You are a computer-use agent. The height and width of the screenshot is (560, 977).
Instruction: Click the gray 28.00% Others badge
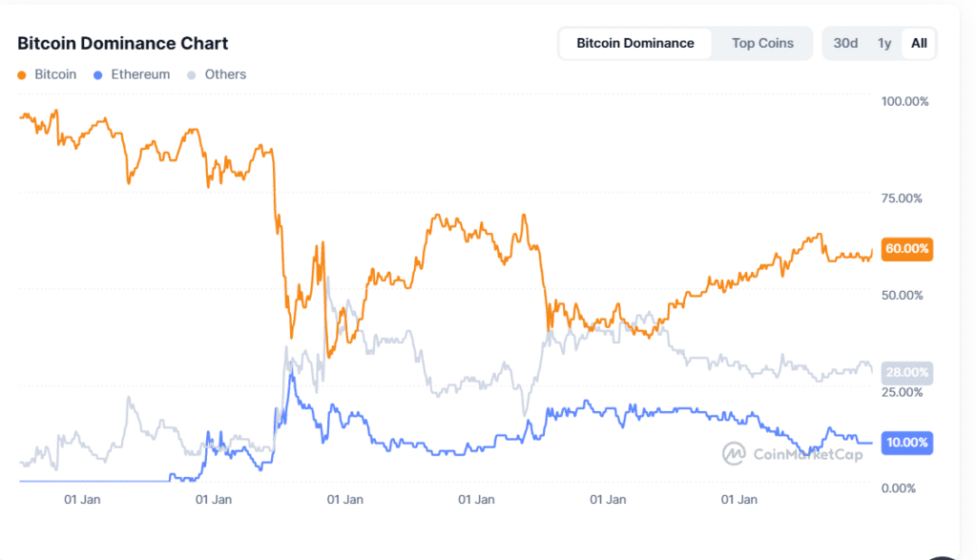905,372
